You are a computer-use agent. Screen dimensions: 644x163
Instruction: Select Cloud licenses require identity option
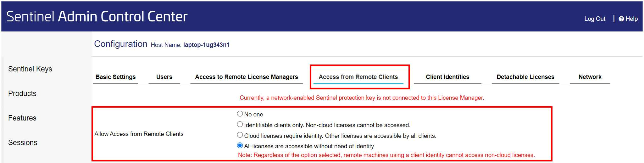(x=240, y=135)
